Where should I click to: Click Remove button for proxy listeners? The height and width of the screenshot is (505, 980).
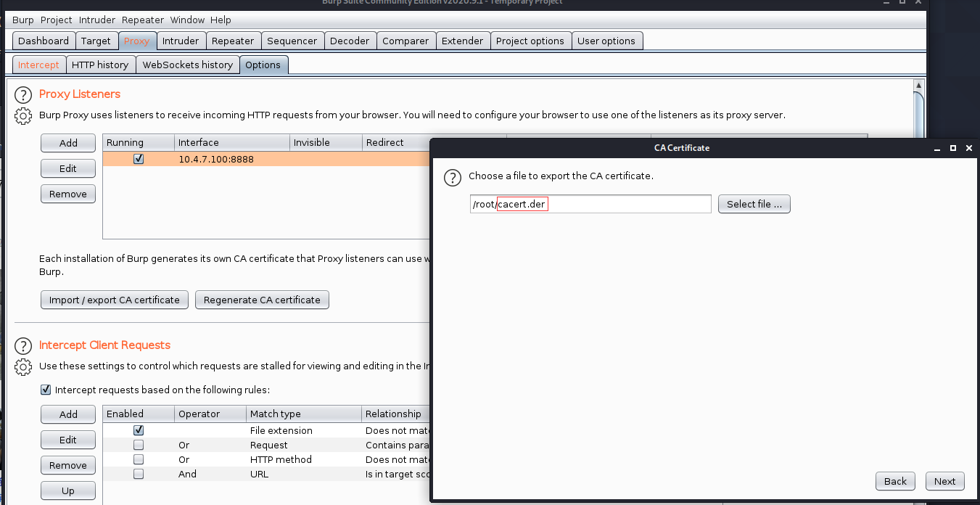pyautogui.click(x=68, y=194)
